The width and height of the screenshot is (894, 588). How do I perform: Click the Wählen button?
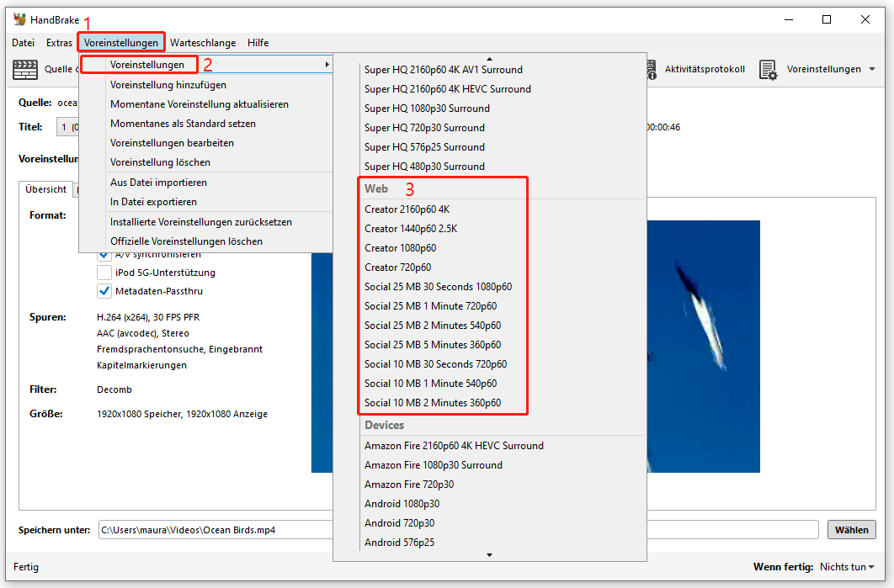click(x=851, y=529)
